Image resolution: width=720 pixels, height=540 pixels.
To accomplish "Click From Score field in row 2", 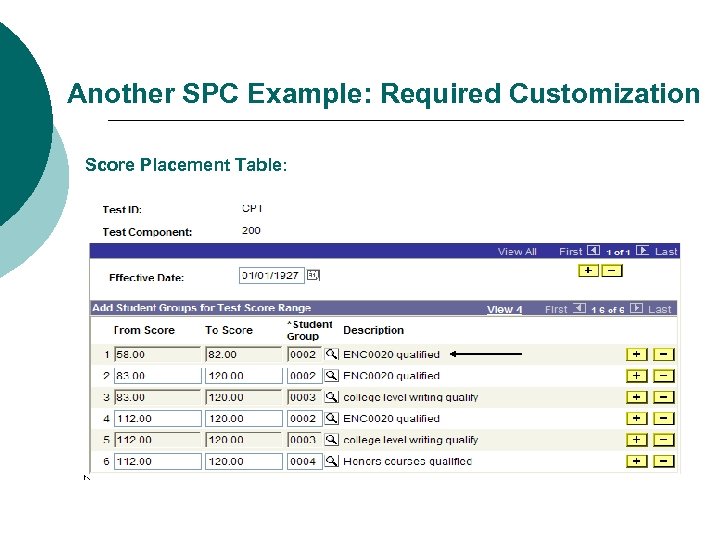I will click(158, 376).
